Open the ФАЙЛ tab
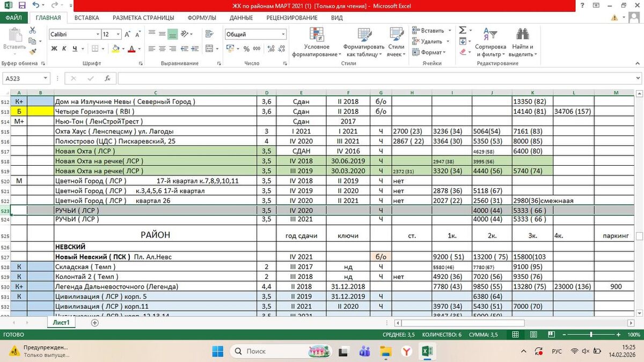The height and width of the screenshot is (362, 644). tap(14, 18)
